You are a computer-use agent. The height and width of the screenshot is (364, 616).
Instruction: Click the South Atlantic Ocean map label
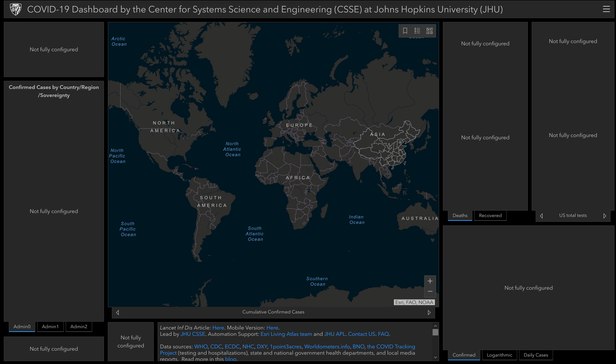coord(255,234)
